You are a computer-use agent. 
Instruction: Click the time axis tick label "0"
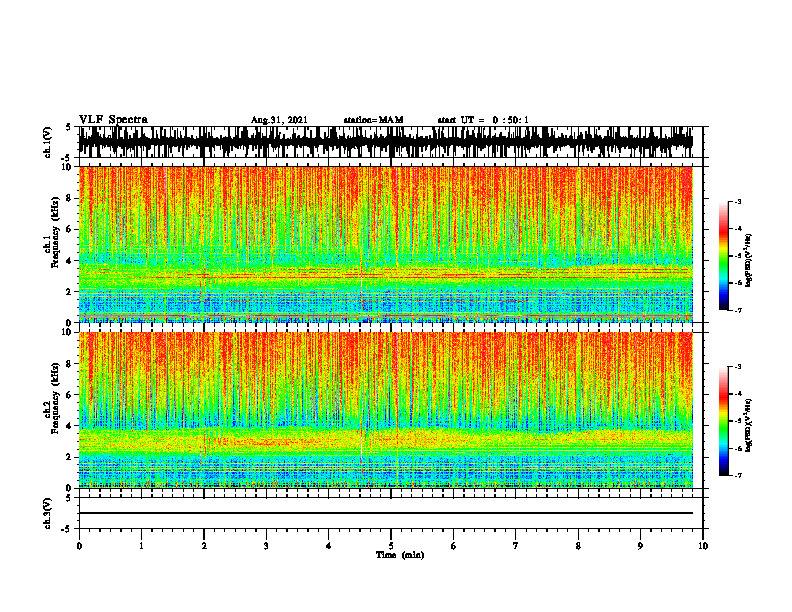(79, 546)
